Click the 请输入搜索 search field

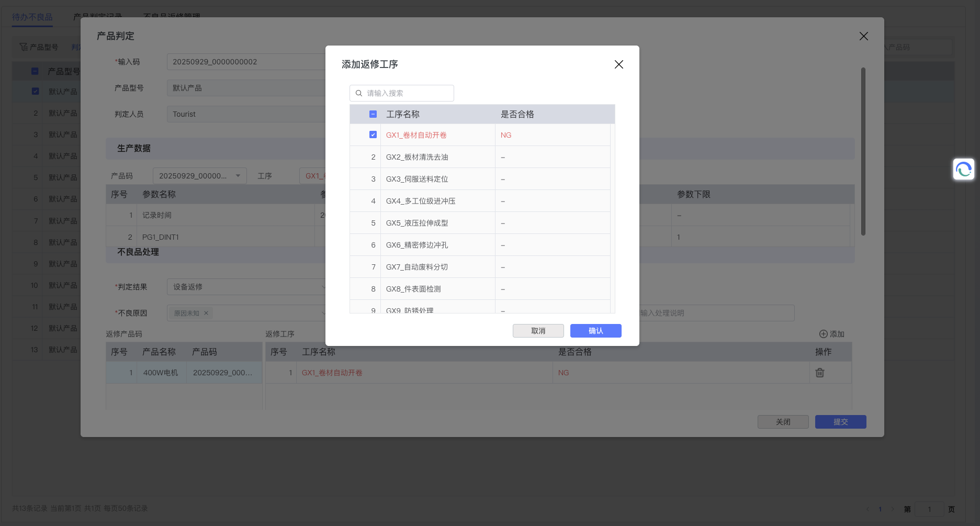[x=408, y=93]
